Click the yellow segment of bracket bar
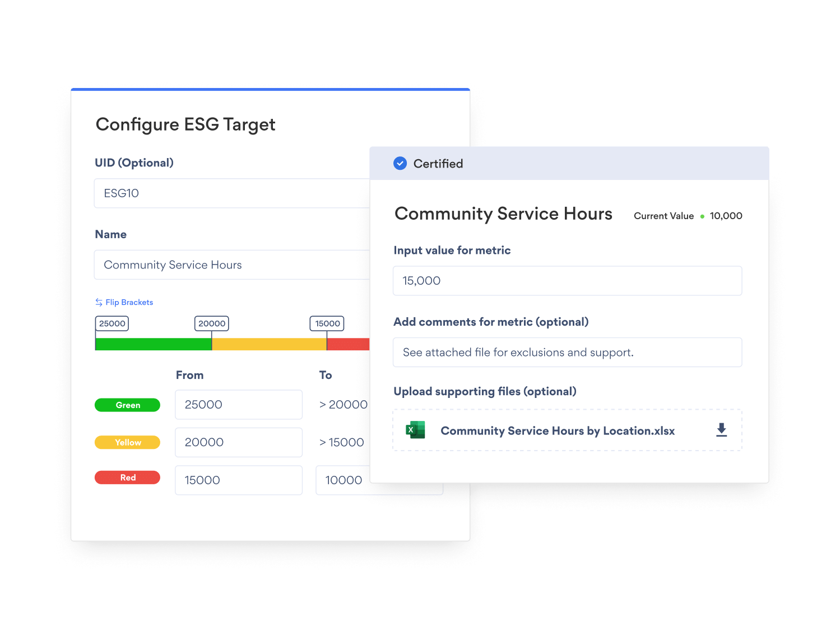840x630 pixels. tap(269, 344)
